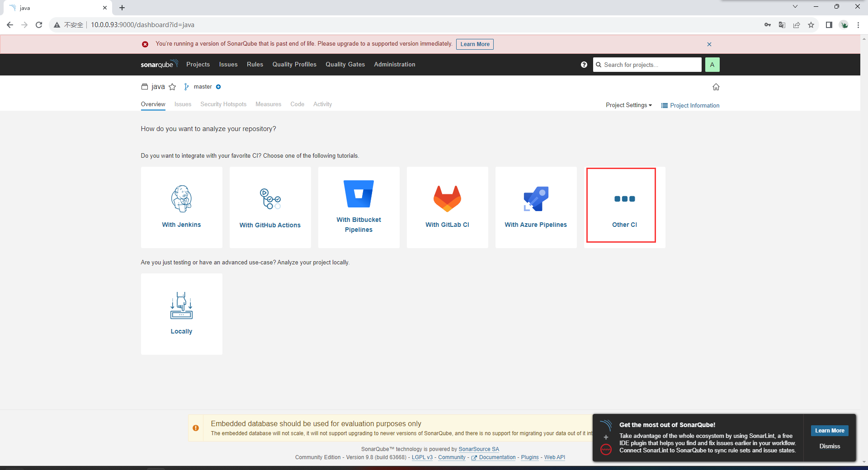Viewport: 868px width, 470px height.
Task: Click the not secure warning icon
Action: (57, 25)
